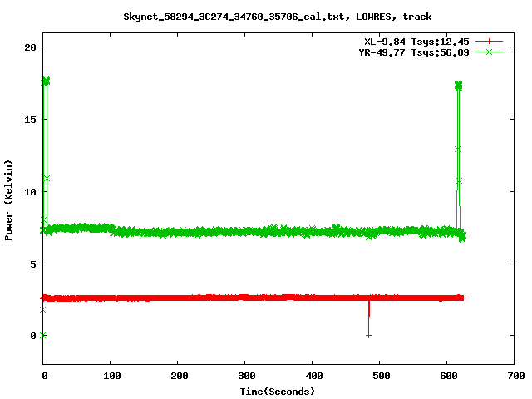532x399 pixels.
Task: Click the plot title Skynet_58294_3C274 text
Action: tap(277, 17)
